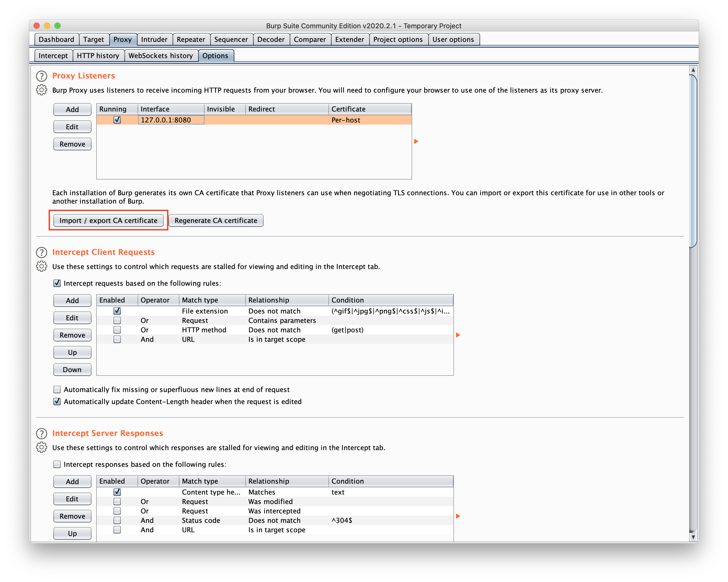
Task: Expand client request rules table orange arrow
Action: [x=458, y=335]
